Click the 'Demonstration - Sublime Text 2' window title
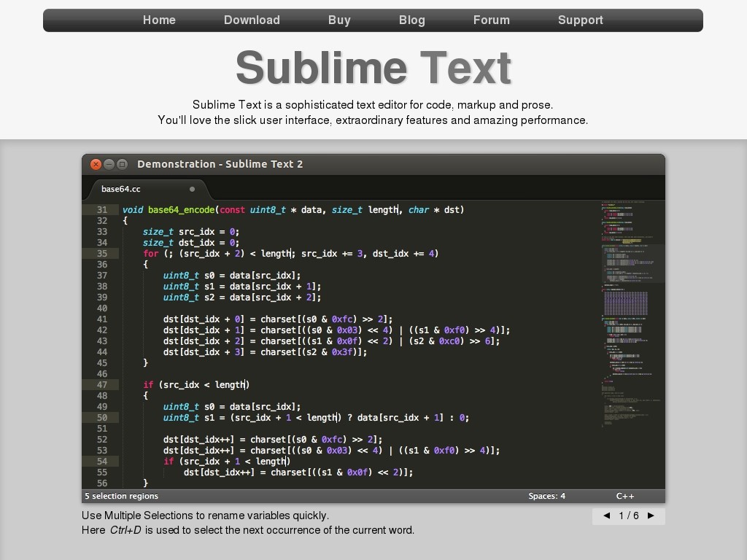 coord(220,164)
